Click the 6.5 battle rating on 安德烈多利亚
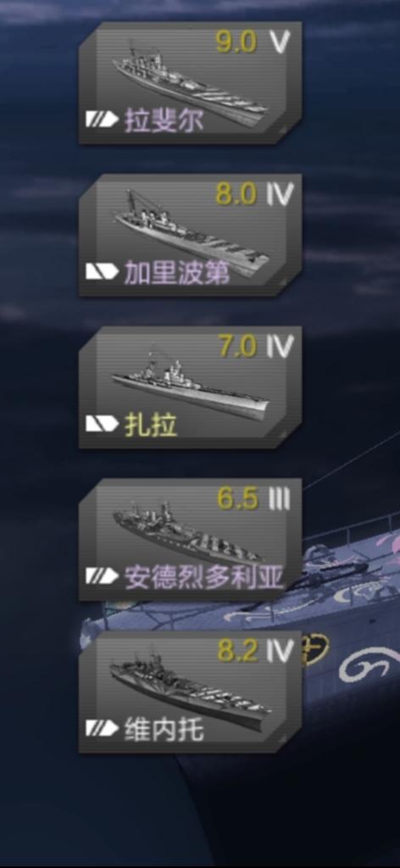400x868 pixels. pyautogui.click(x=237, y=498)
